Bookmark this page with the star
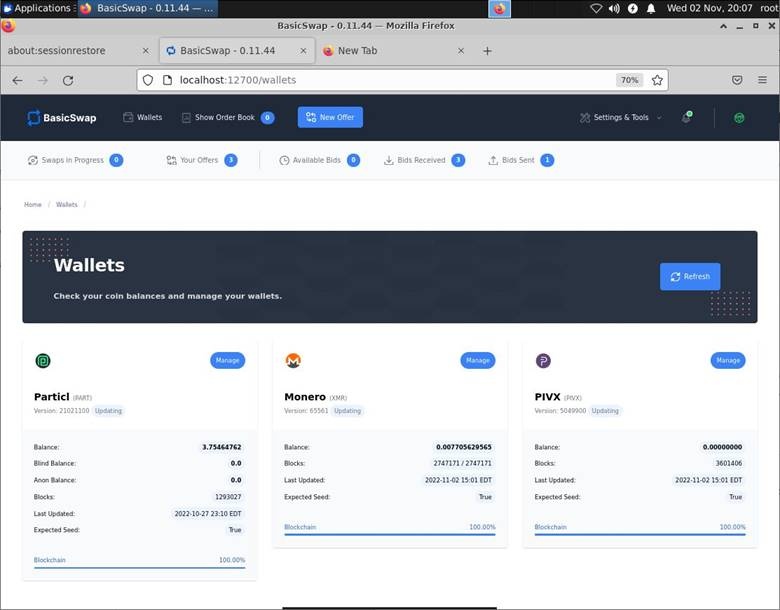780x610 pixels. [657, 80]
